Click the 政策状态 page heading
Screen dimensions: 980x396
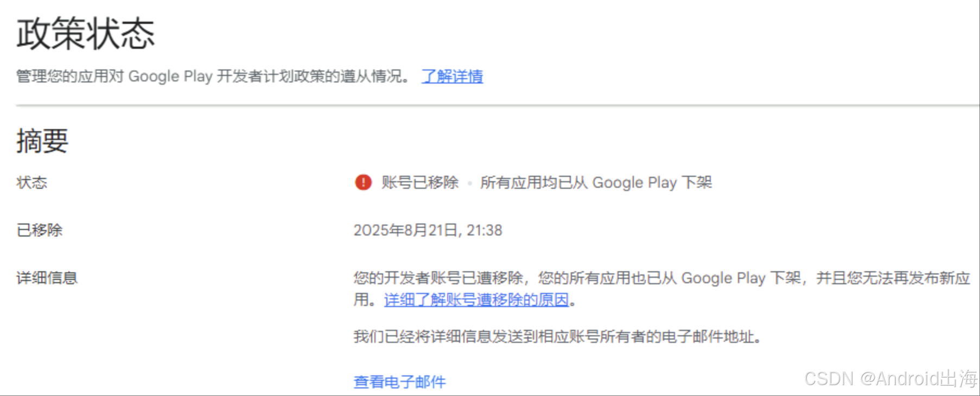pyautogui.click(x=86, y=34)
